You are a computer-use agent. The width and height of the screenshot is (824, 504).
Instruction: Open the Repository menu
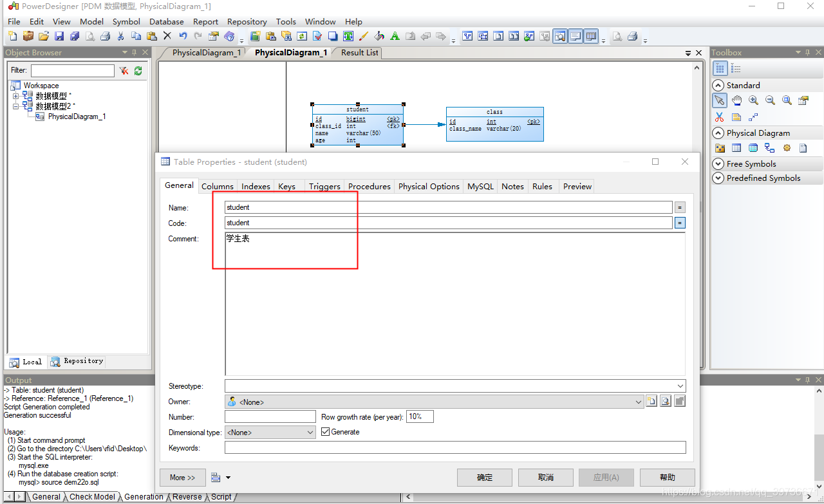point(247,21)
